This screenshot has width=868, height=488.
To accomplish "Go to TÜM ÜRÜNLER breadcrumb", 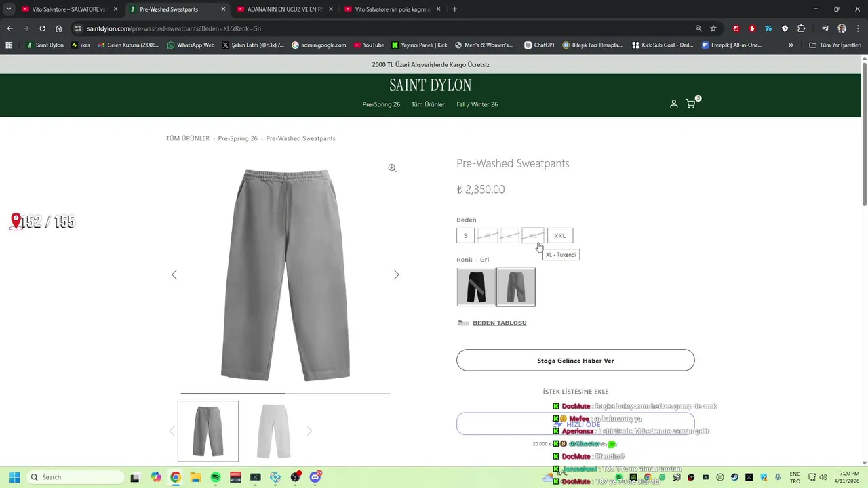I will pyautogui.click(x=188, y=138).
